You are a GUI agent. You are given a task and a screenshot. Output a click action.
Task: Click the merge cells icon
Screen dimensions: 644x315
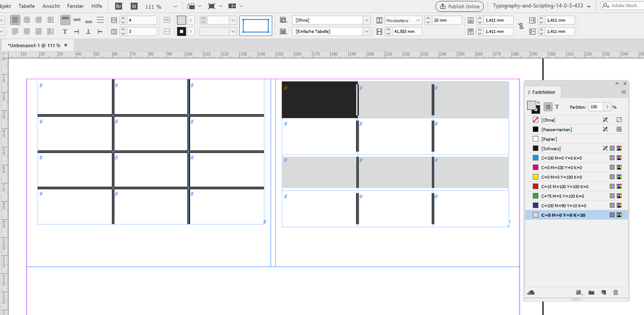pos(167,20)
